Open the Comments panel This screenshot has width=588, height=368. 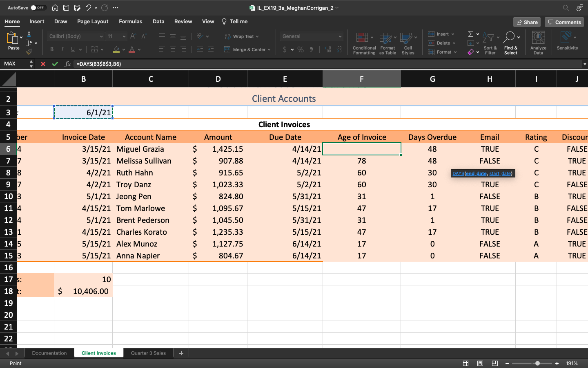pos(564,22)
